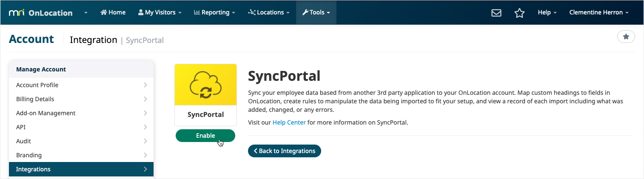Open Account Profile in the sidebar
Viewport: 644px width, 179px height.
pos(81,85)
